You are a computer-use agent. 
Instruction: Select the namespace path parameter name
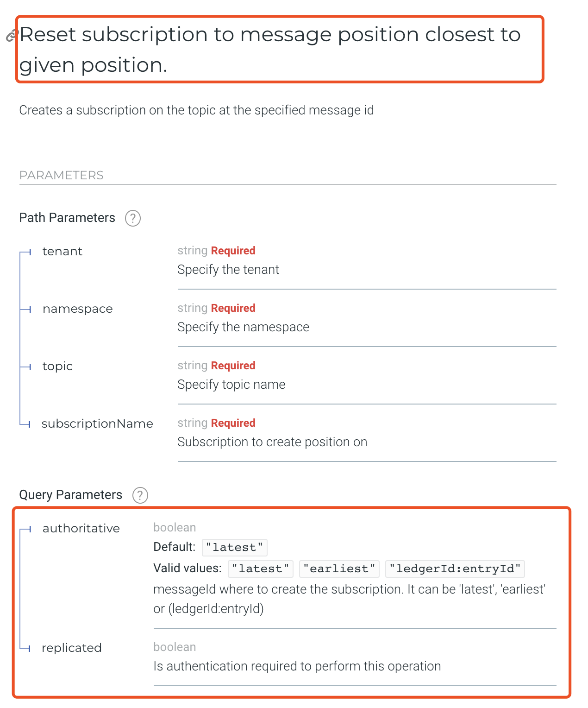click(x=78, y=309)
